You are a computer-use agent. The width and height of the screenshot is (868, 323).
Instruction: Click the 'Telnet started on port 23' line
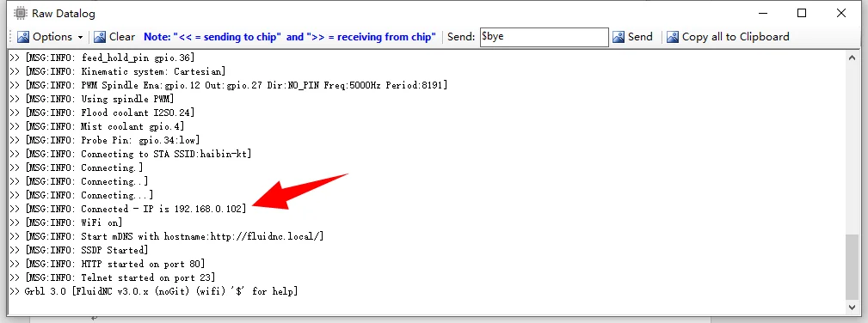[113, 277]
